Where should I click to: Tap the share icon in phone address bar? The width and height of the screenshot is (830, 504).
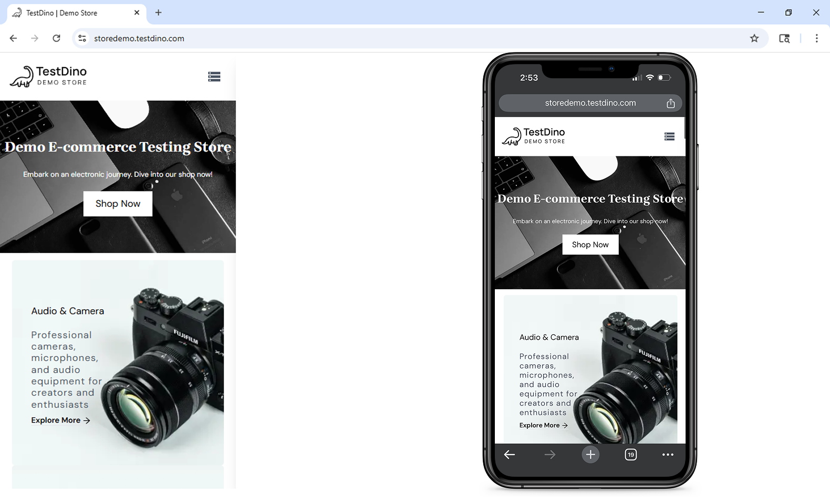670,103
